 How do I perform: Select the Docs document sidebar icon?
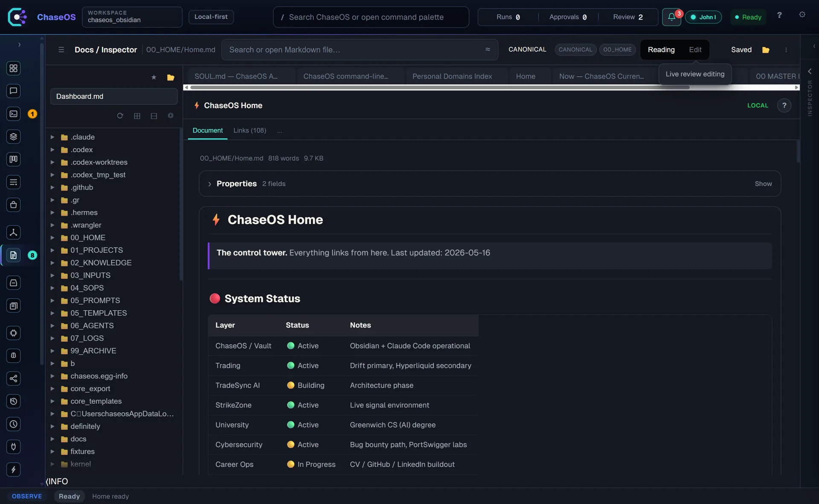tap(13, 255)
